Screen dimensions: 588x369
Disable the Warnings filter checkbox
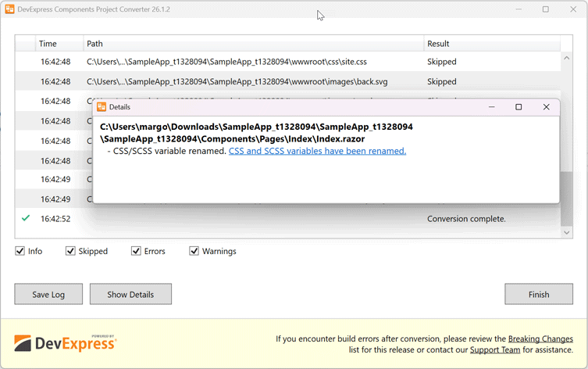pos(194,251)
